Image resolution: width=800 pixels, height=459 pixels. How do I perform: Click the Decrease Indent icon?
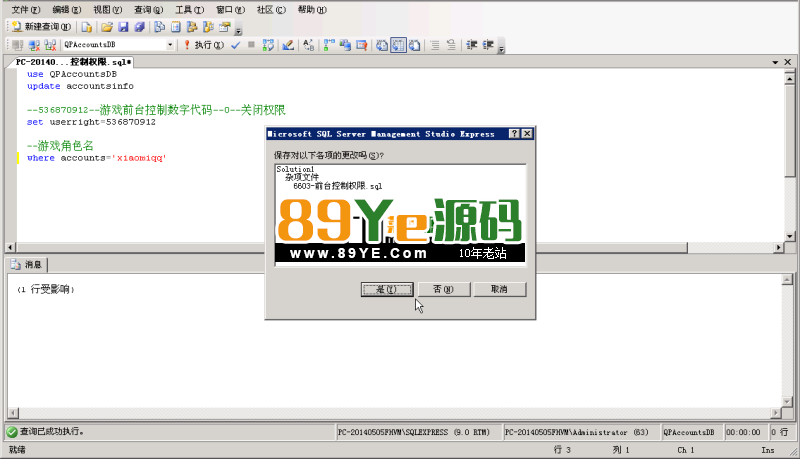[471, 45]
